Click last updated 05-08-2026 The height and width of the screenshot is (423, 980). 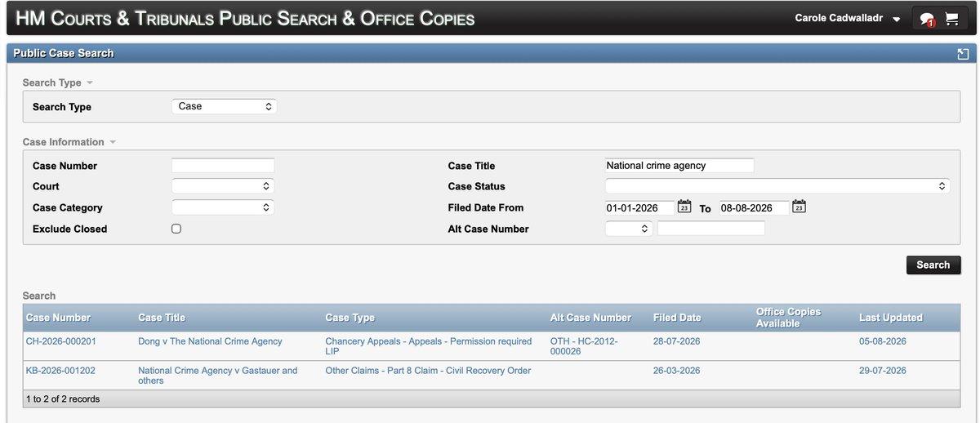point(883,341)
